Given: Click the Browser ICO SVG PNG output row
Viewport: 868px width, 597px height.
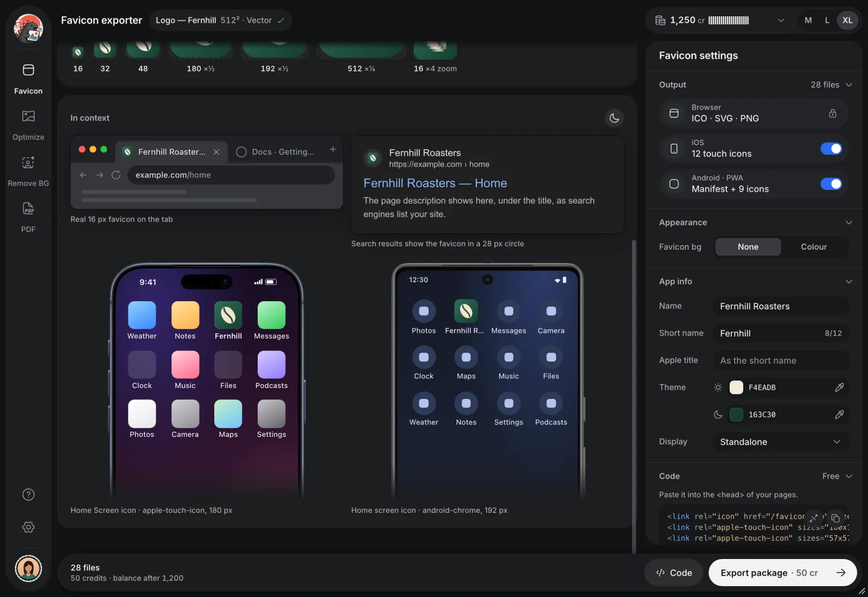Looking at the screenshot, I should click(754, 113).
